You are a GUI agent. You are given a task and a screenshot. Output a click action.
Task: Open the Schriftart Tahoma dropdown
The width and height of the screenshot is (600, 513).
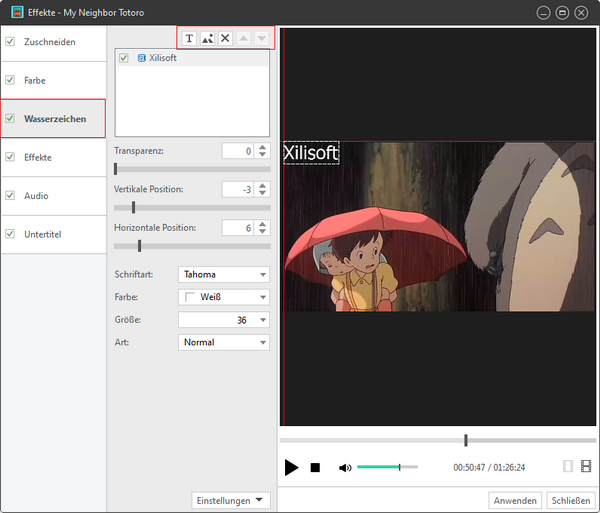(x=224, y=274)
